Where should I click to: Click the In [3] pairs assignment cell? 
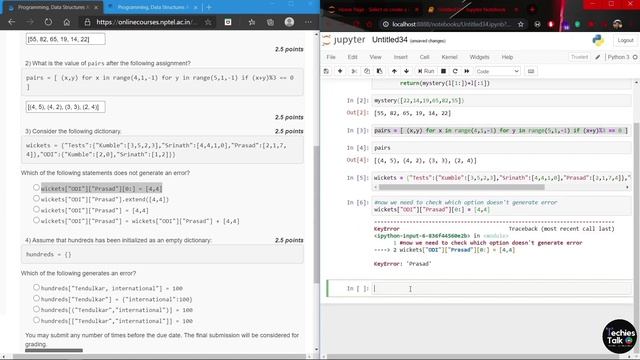pyautogui.click(x=502, y=131)
